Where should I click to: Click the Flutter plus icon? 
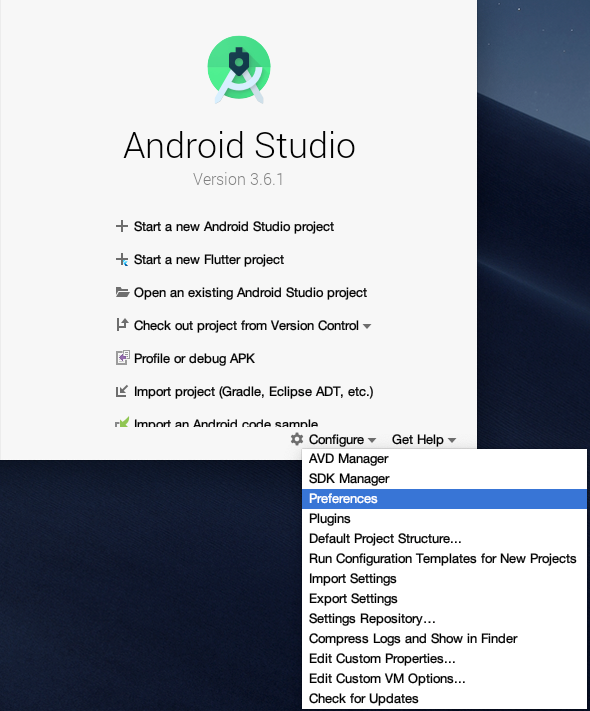(x=122, y=259)
